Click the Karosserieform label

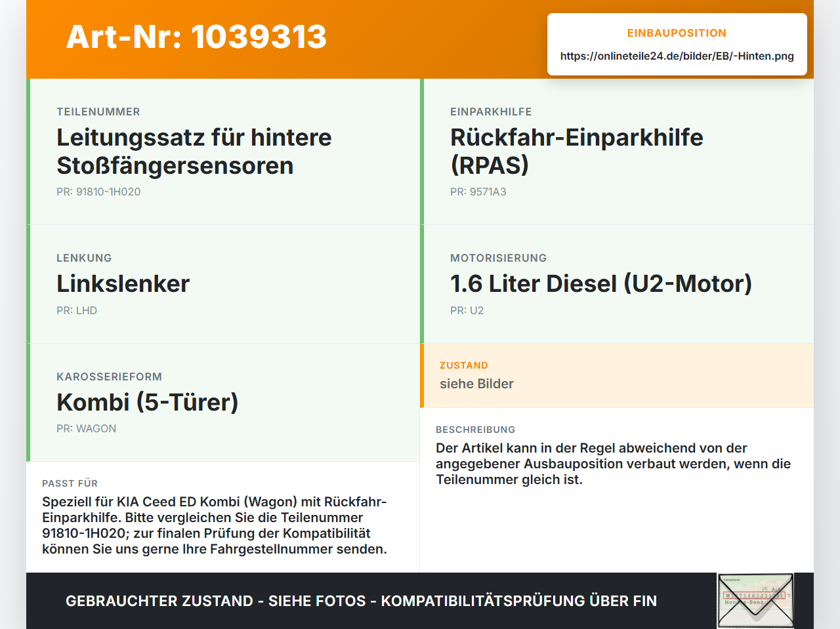(109, 376)
